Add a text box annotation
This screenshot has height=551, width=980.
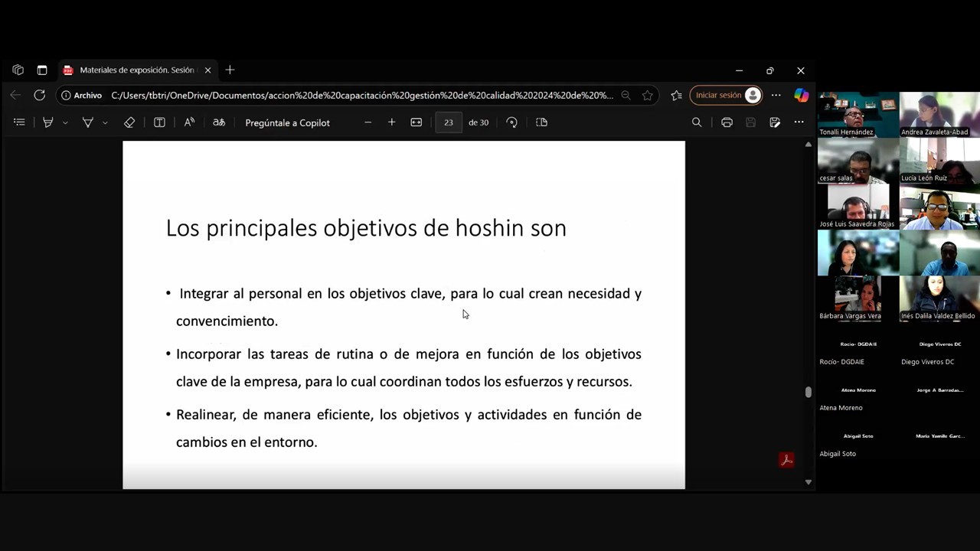(x=159, y=122)
